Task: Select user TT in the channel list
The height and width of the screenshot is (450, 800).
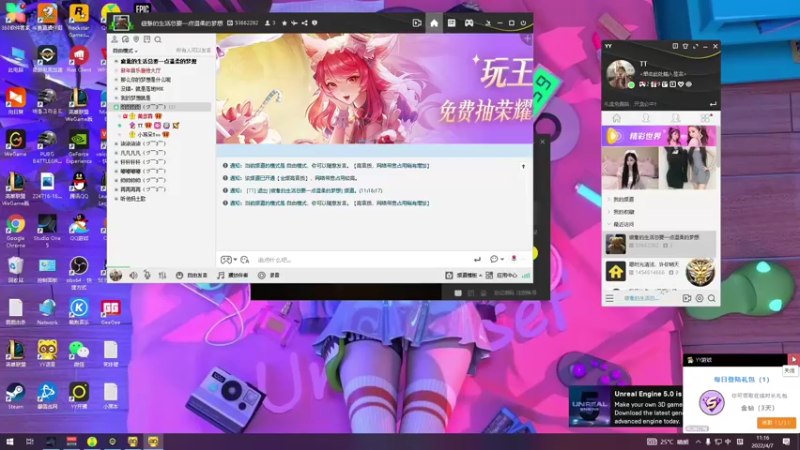Action: [140, 126]
